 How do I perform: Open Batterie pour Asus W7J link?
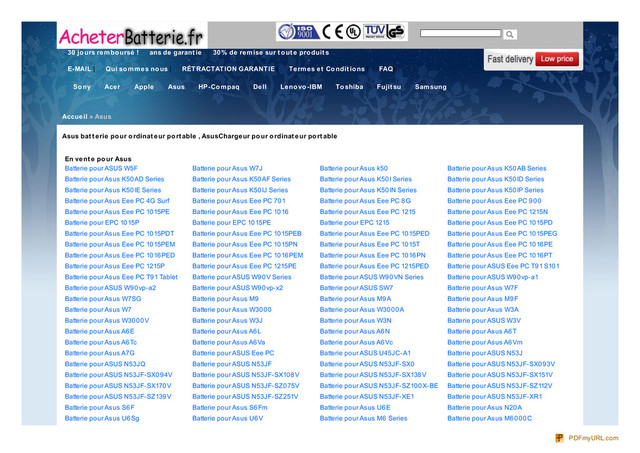tap(227, 168)
